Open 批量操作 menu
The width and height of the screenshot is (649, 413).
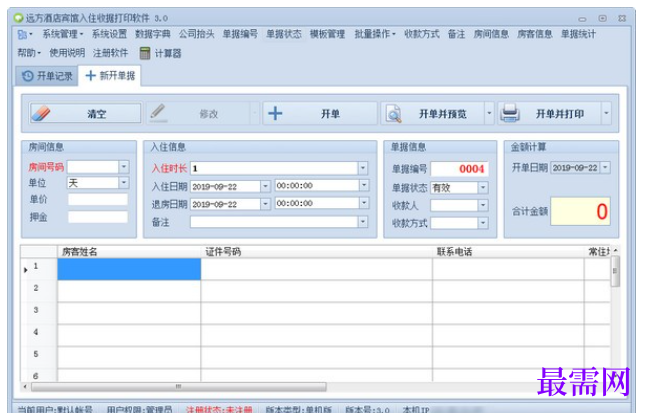click(375, 34)
